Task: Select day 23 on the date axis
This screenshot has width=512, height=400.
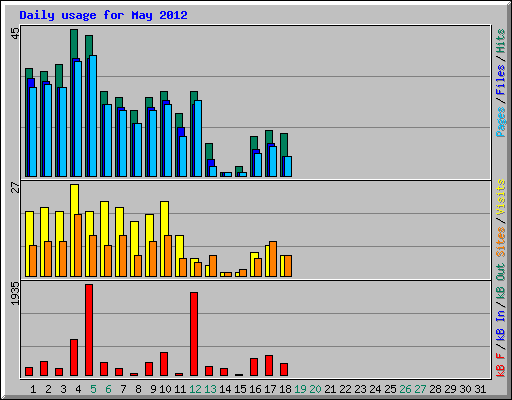Action: (x=360, y=389)
